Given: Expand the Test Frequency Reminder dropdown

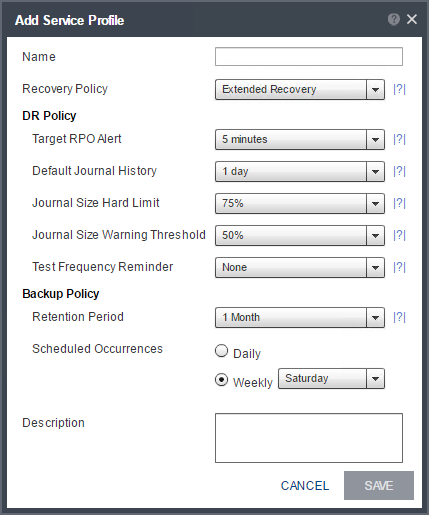Looking at the screenshot, I should [x=300, y=267].
